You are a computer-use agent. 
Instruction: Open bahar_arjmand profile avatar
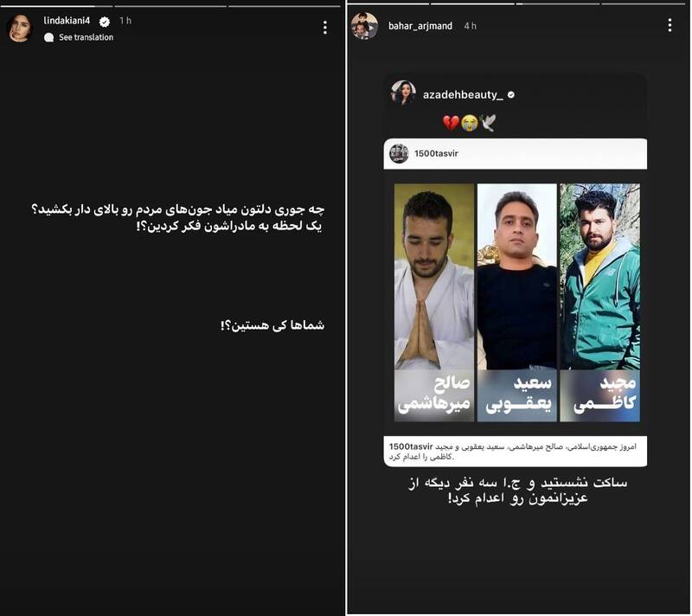point(364,26)
